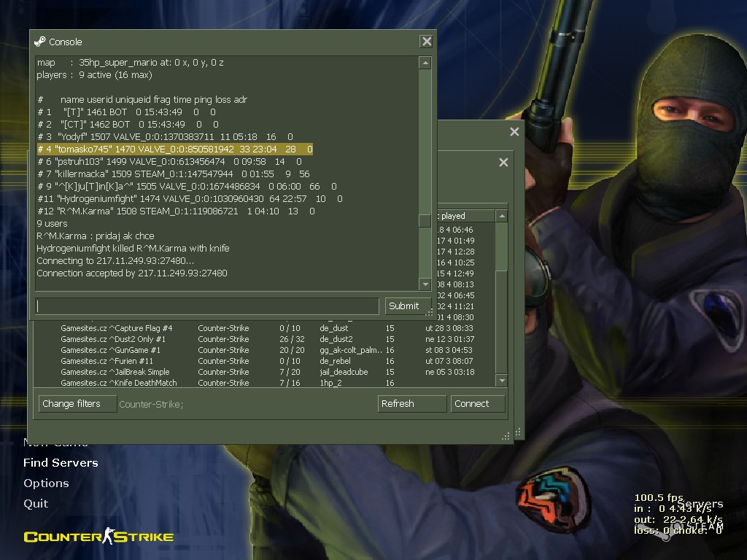Click the "[CT]" BOT line
Viewport: 747px width, 560px height.
128,124
